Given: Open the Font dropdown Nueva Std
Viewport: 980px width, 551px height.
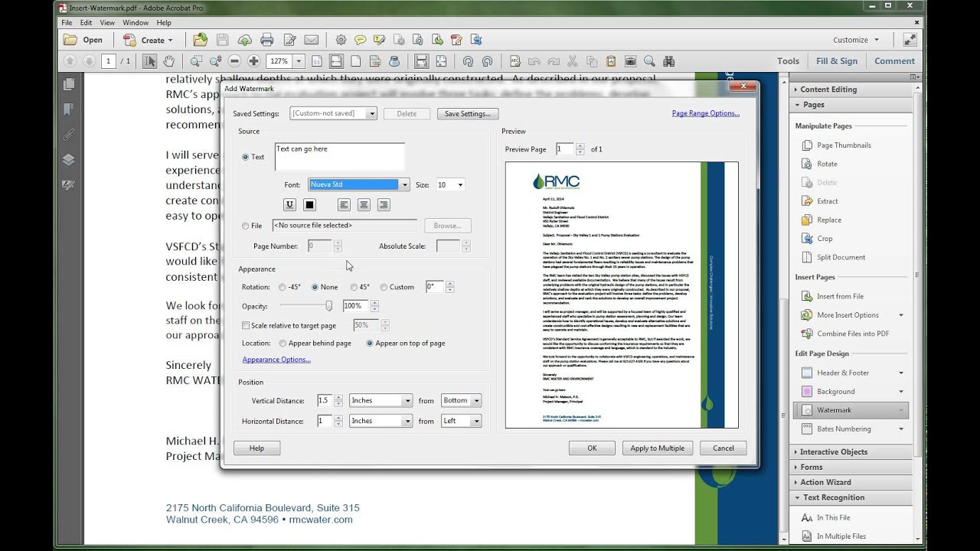Looking at the screenshot, I should (359, 184).
